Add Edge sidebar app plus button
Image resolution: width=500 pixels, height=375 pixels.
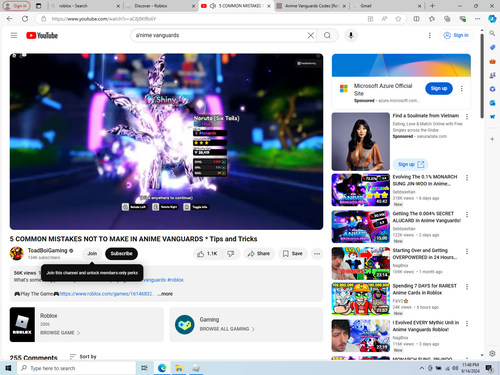point(492,139)
